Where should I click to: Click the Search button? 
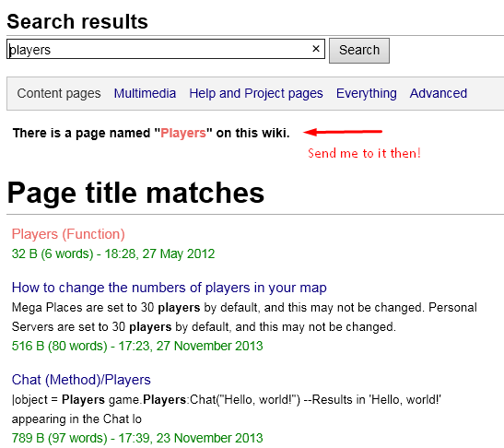coord(359,51)
